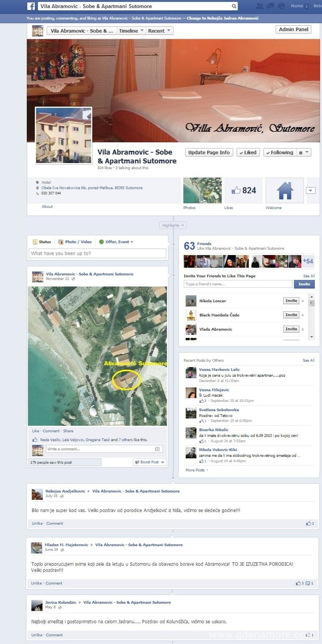This screenshot has width=322, height=644.
Task: Dismiss Black Mambola Čedo suggestion
Action: pos(303,315)
